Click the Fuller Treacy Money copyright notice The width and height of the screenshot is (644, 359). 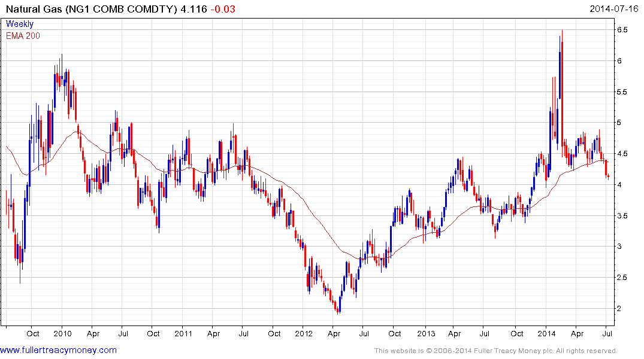click(x=495, y=351)
